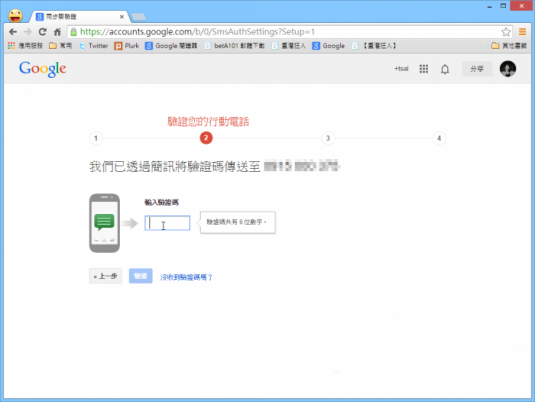
Task: Click the address bar URL
Action: click(197, 32)
